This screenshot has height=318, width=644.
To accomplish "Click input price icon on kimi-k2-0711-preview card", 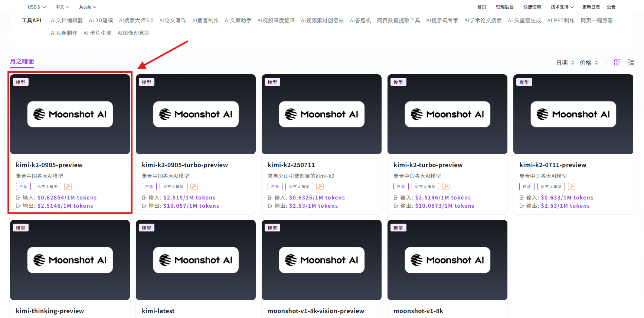I will [522, 198].
